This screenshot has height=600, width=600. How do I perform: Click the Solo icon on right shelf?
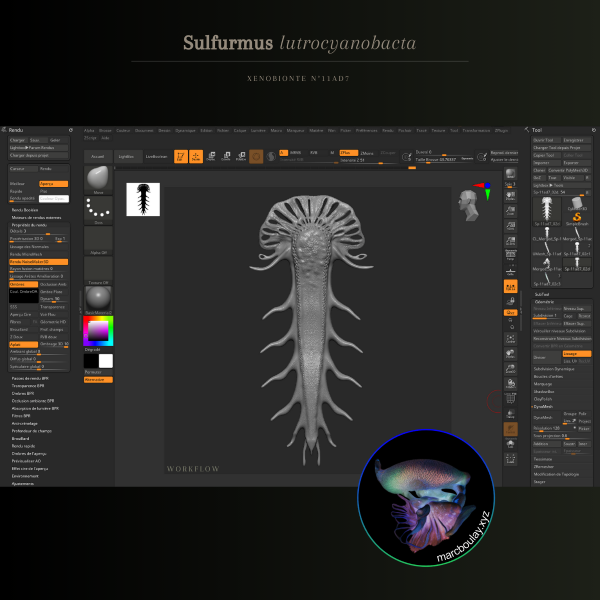(x=510, y=444)
